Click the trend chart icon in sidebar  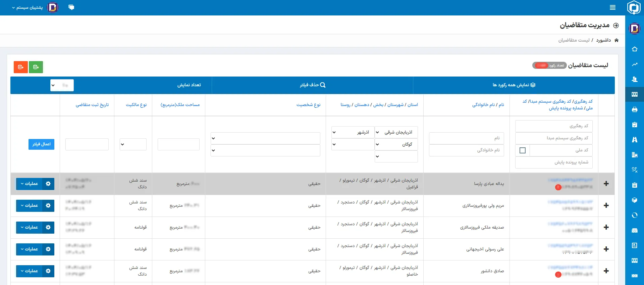[634, 64]
